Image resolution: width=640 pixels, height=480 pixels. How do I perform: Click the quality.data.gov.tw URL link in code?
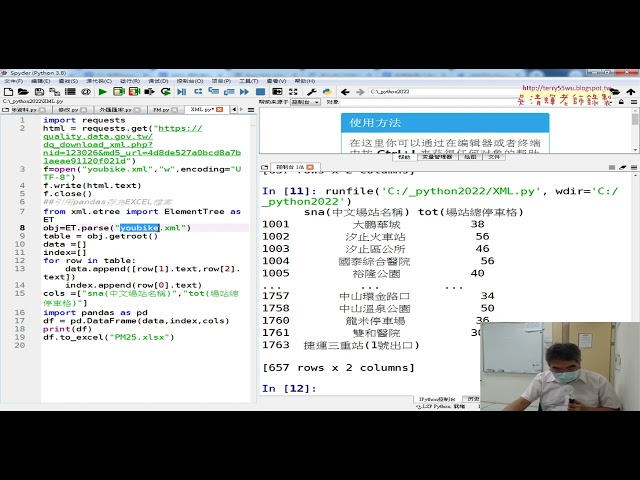[x=142, y=144]
